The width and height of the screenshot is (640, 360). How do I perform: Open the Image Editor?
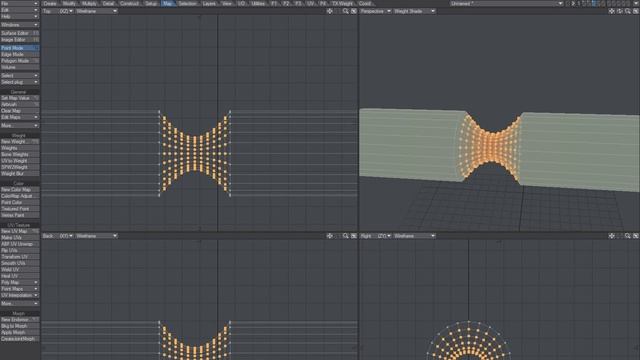click(x=20, y=40)
